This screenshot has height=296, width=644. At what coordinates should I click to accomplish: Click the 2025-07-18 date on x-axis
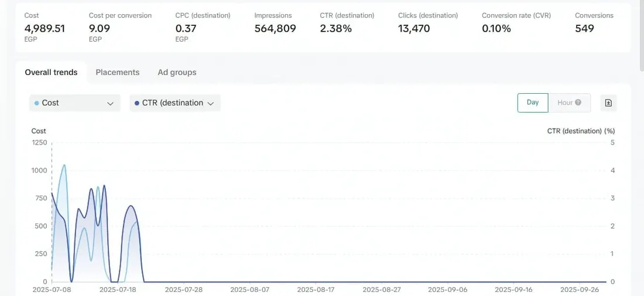pos(118,290)
